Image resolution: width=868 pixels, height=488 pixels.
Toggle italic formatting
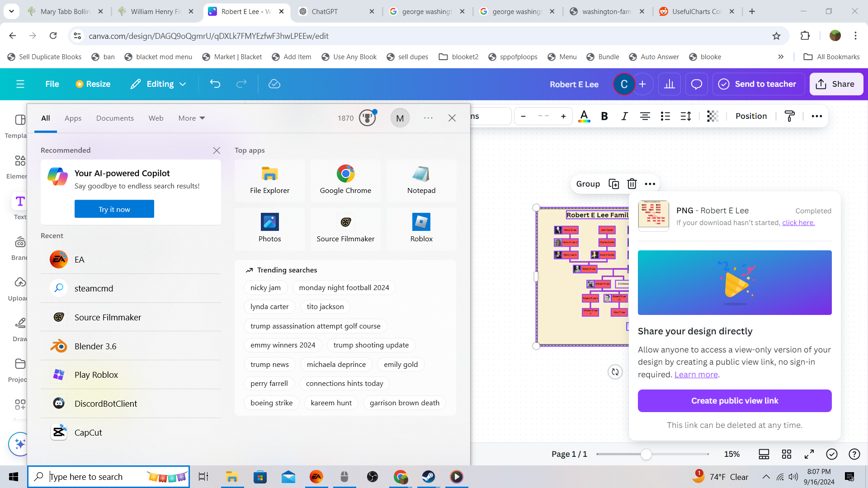(624, 116)
